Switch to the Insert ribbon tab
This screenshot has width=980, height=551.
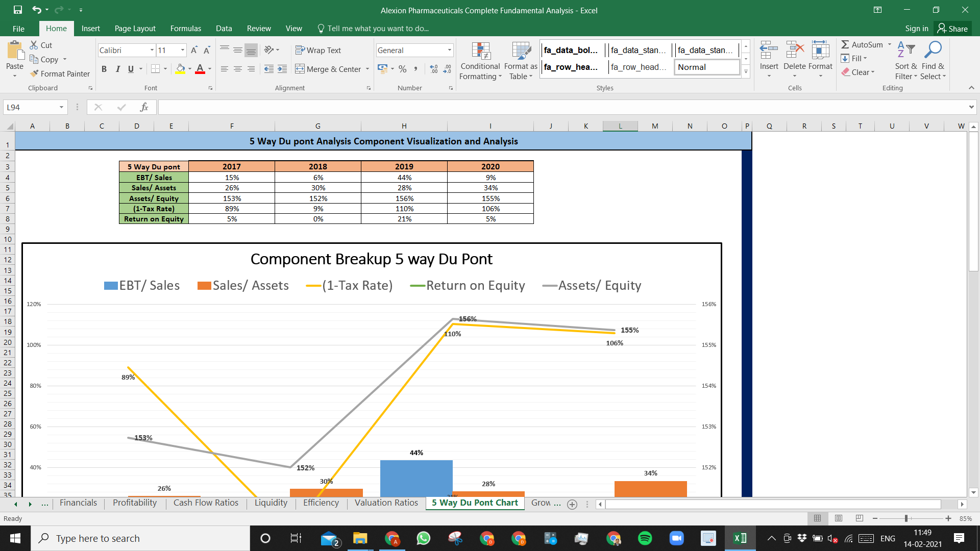(x=91, y=29)
